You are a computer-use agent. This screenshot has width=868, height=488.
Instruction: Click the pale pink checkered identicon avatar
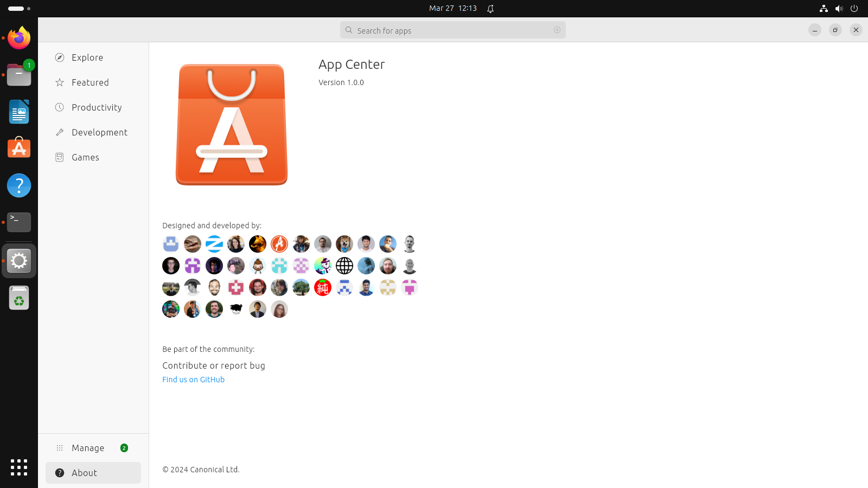coord(301,266)
